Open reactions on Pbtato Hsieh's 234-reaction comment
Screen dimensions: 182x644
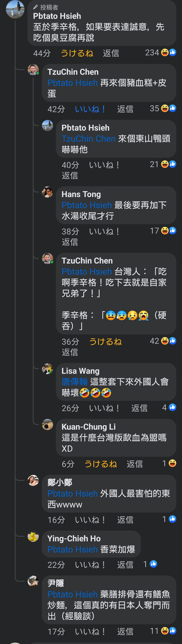point(160,53)
